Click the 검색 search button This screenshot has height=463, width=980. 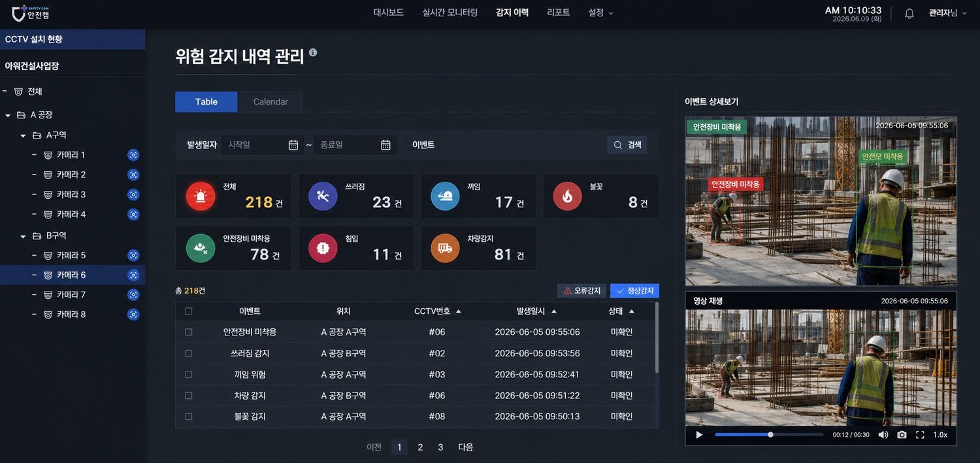[x=627, y=145]
